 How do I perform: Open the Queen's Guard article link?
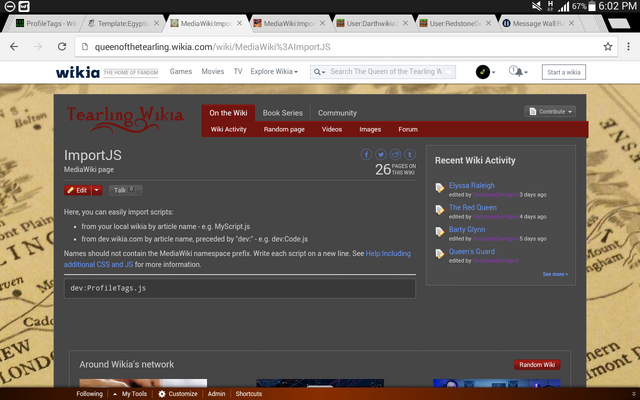tap(471, 251)
